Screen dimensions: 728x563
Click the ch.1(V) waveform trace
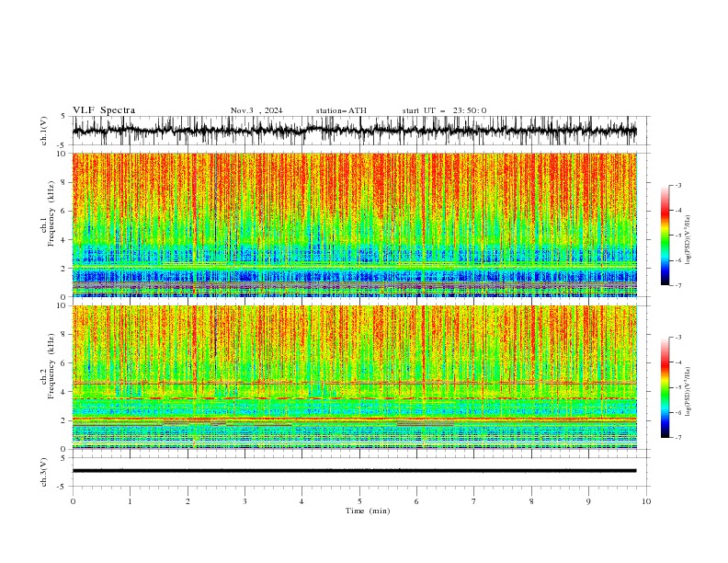click(x=355, y=131)
